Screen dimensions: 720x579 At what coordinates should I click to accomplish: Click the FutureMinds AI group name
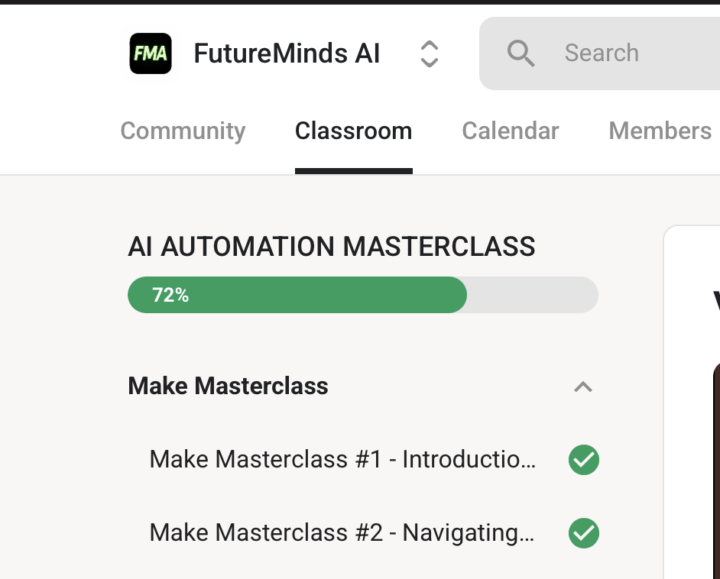click(286, 53)
